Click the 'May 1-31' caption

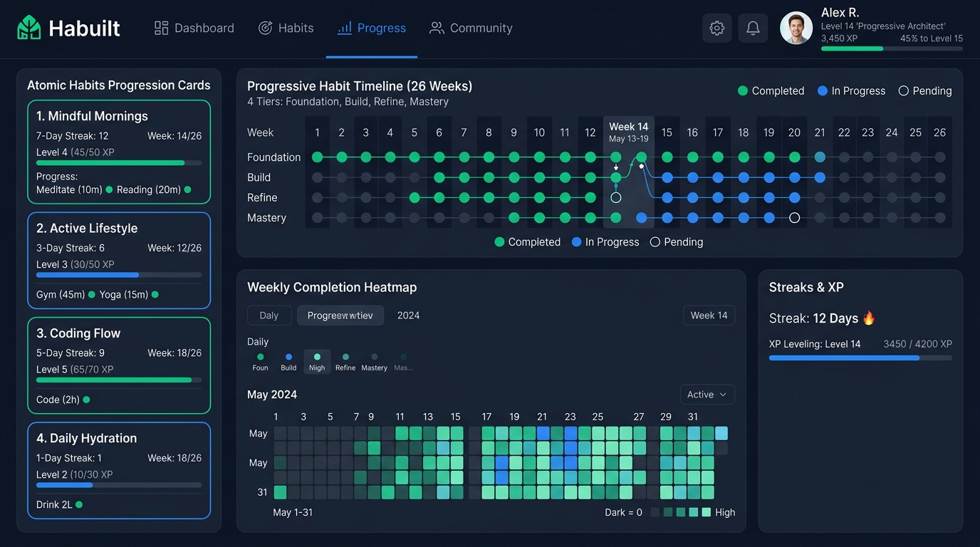[x=293, y=512]
